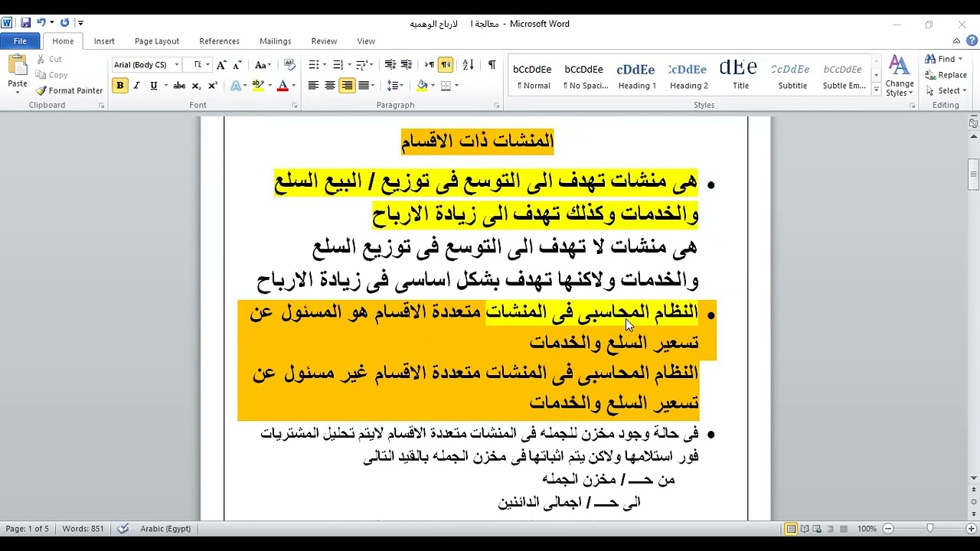Redo the last action
Screen dimensions: 980x551
click(64, 23)
